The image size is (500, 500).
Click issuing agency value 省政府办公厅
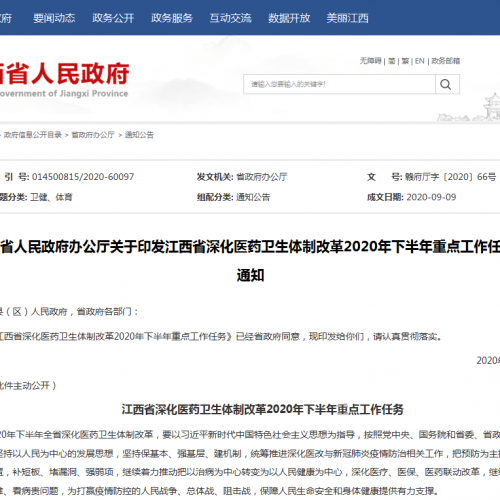(262, 177)
